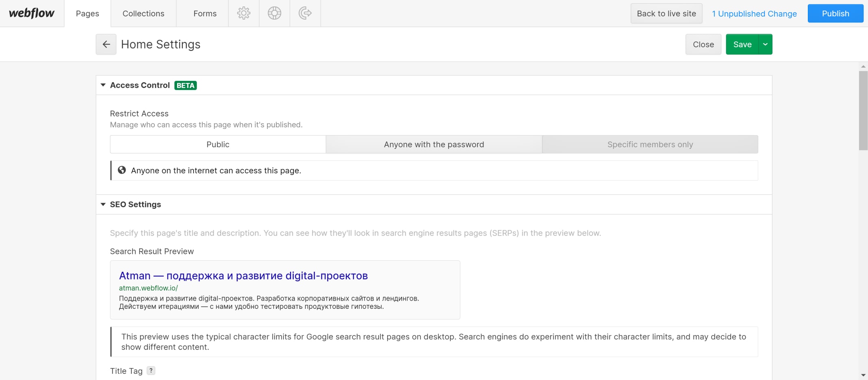Image resolution: width=868 pixels, height=380 pixels.
Task: Choose Anyone with the password option
Action: 434,144
